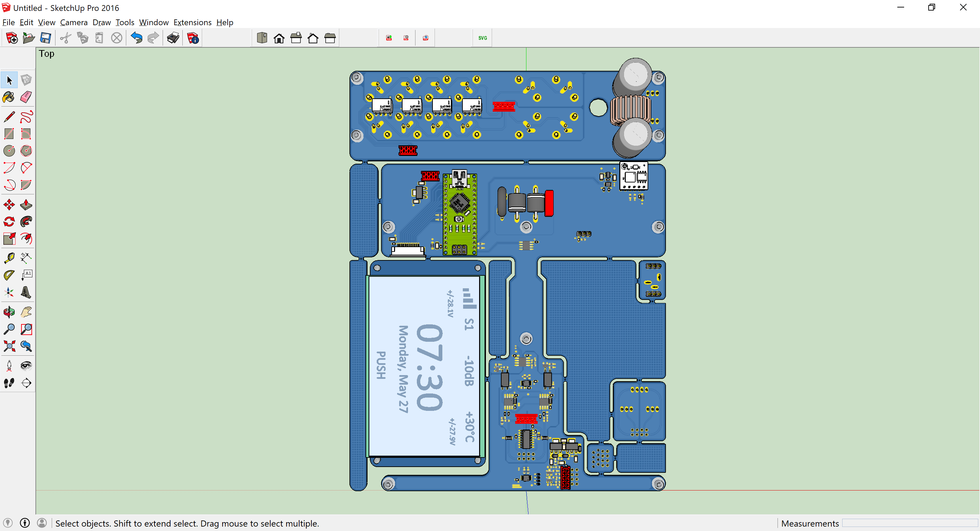Click the PDF export icon with green arrow
This screenshot has width=980, height=531.
coord(389,38)
